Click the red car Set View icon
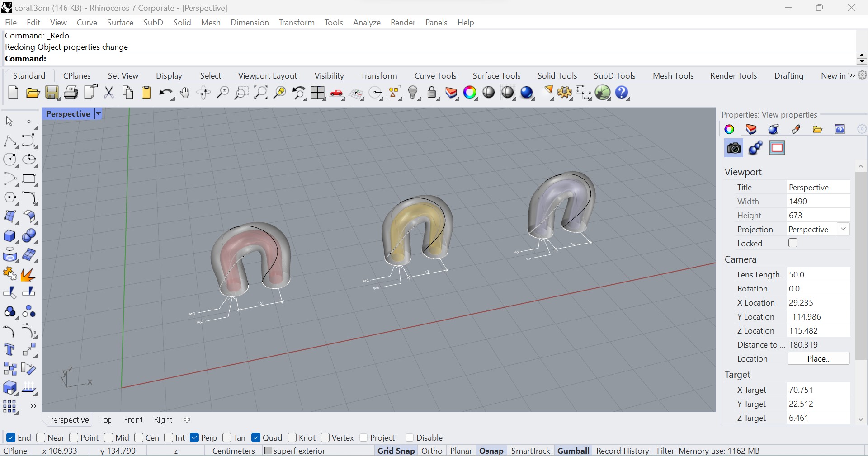868x456 pixels. [337, 93]
